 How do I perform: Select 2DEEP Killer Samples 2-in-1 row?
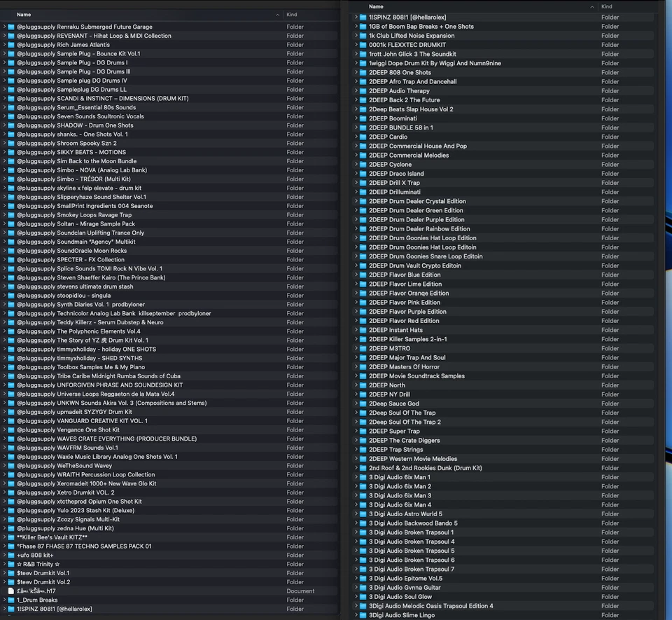coord(503,339)
